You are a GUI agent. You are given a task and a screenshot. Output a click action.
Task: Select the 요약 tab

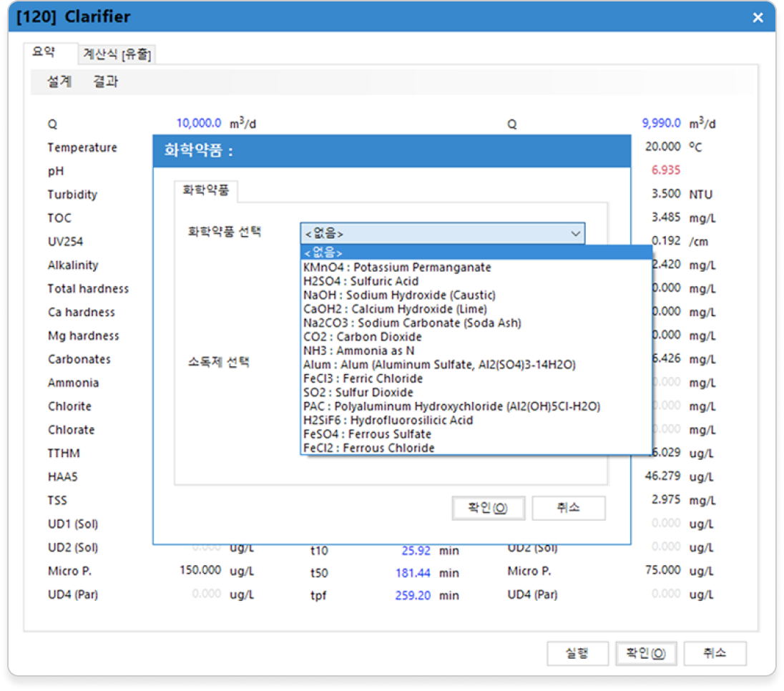44,53
